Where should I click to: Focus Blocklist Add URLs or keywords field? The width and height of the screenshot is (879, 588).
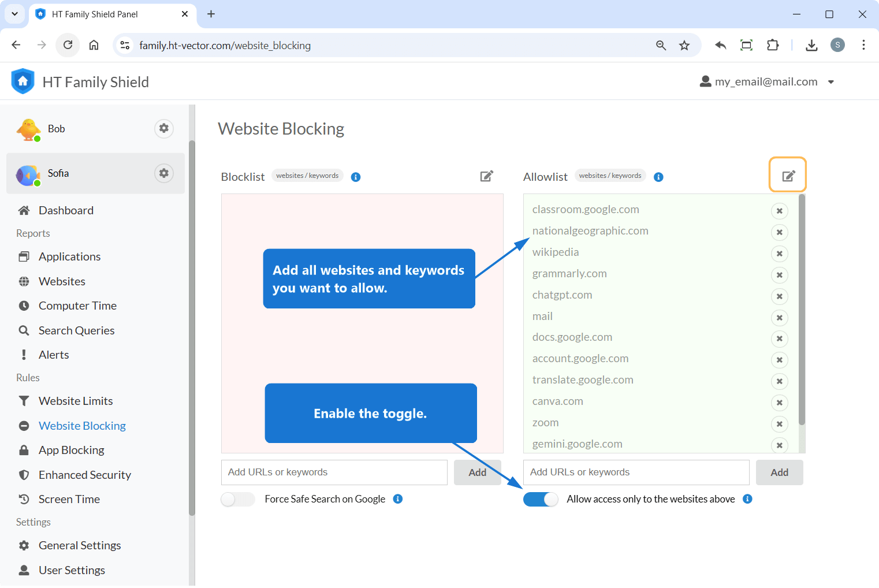coord(334,472)
